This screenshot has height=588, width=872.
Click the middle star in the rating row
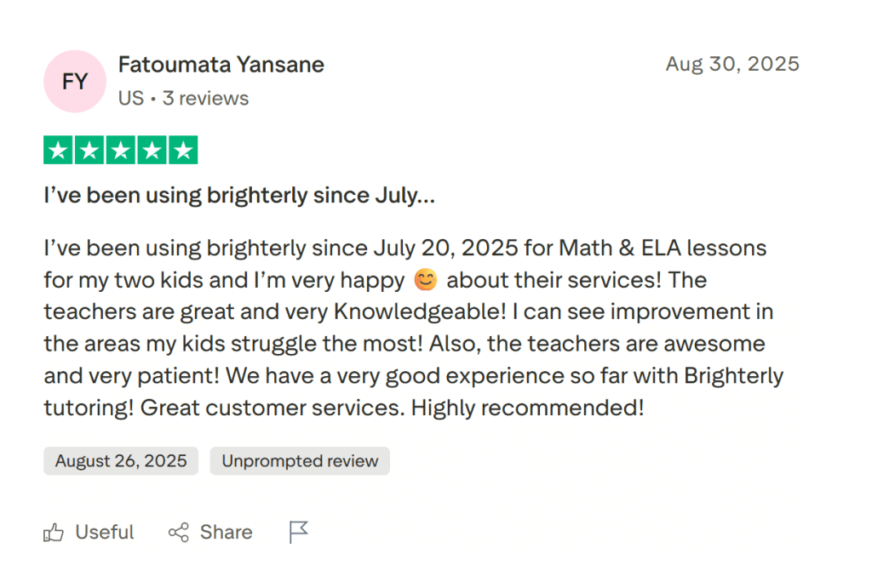[120, 149]
